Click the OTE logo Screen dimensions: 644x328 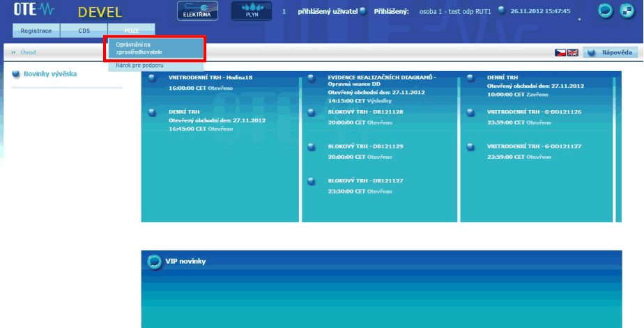click(x=29, y=11)
